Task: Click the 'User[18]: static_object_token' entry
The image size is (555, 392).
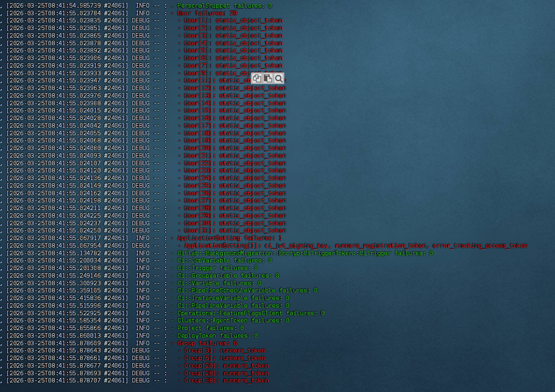Action: tap(235, 133)
